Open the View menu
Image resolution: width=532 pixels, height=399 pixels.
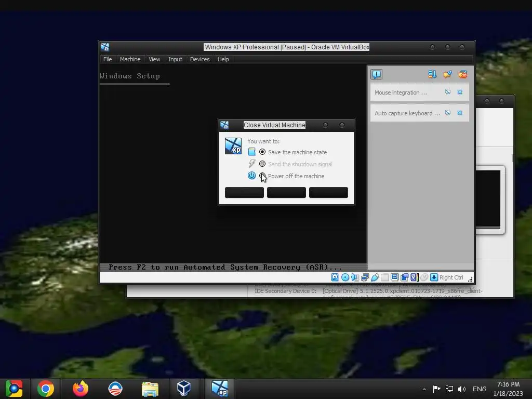pos(154,59)
